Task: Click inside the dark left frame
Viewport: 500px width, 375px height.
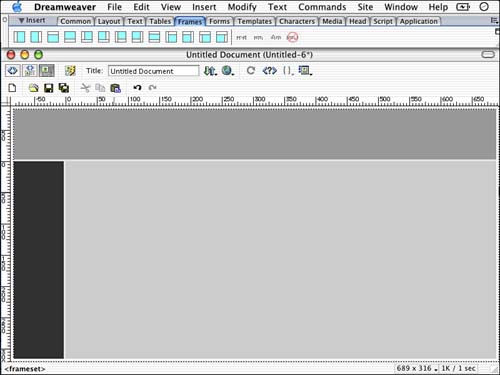Action: (x=39, y=260)
